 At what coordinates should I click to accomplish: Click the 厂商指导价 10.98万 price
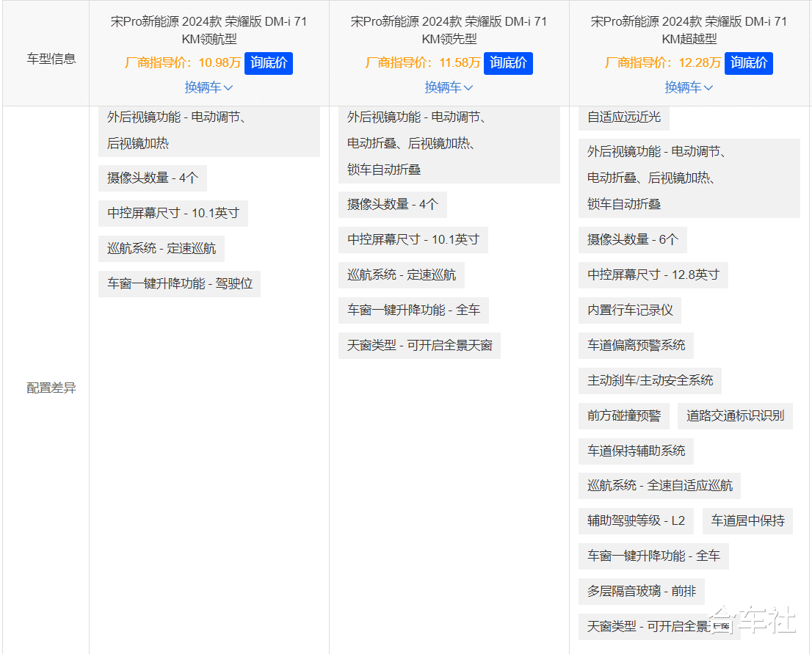[x=183, y=63]
